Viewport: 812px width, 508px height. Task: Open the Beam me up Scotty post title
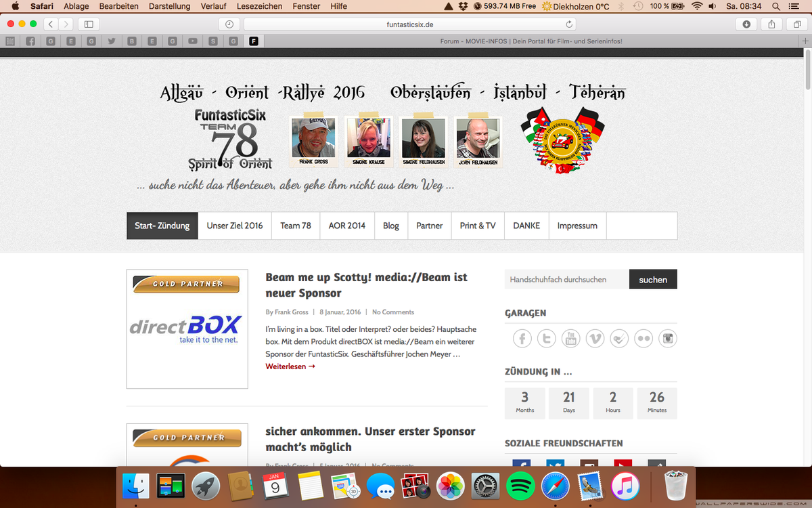coord(366,285)
